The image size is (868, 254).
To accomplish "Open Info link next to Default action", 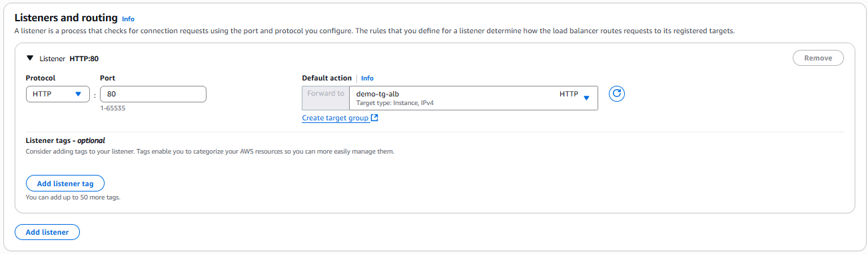I will tap(367, 78).
